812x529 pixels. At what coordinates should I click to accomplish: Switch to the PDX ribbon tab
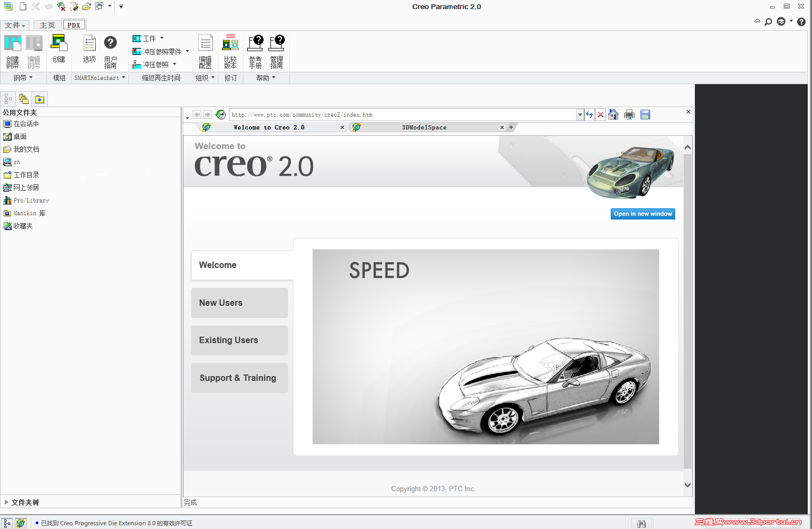point(74,25)
